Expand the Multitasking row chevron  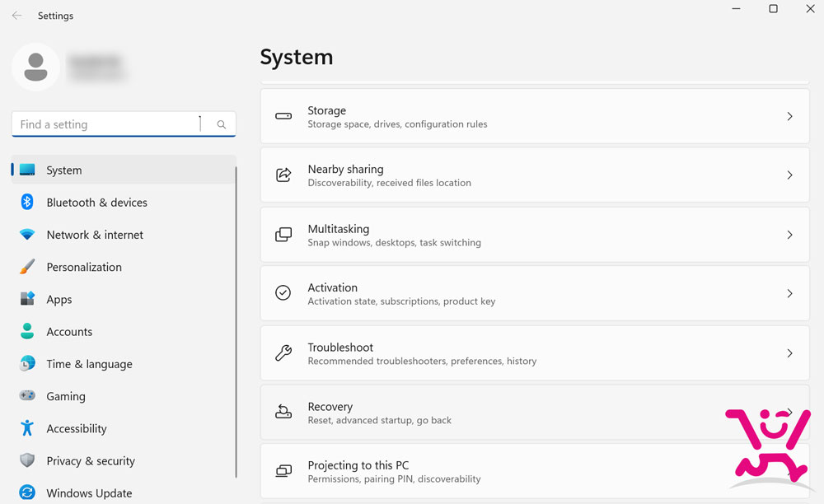point(789,235)
